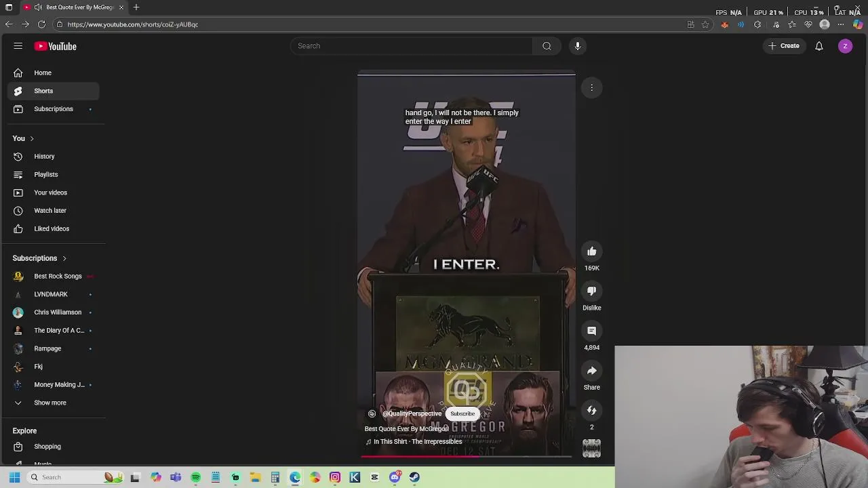This screenshot has width=868, height=488.
Task: Open the Copilot sidebar icon in Edge
Action: point(859,24)
